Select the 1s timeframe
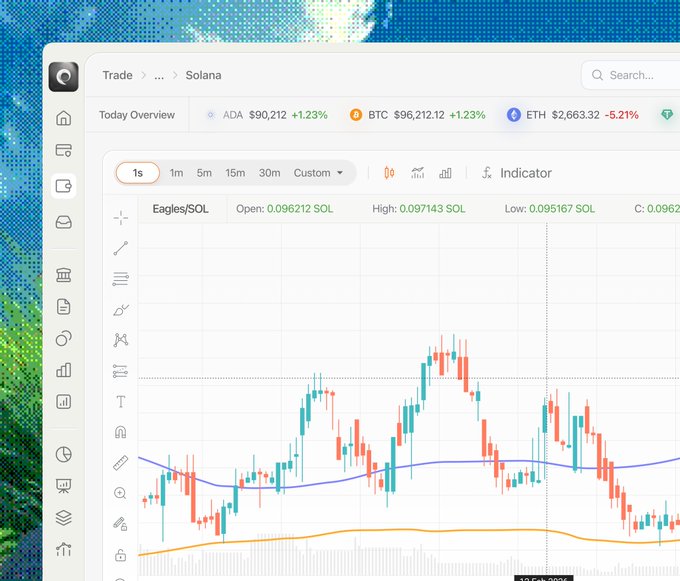This screenshot has width=680, height=581. point(137,173)
